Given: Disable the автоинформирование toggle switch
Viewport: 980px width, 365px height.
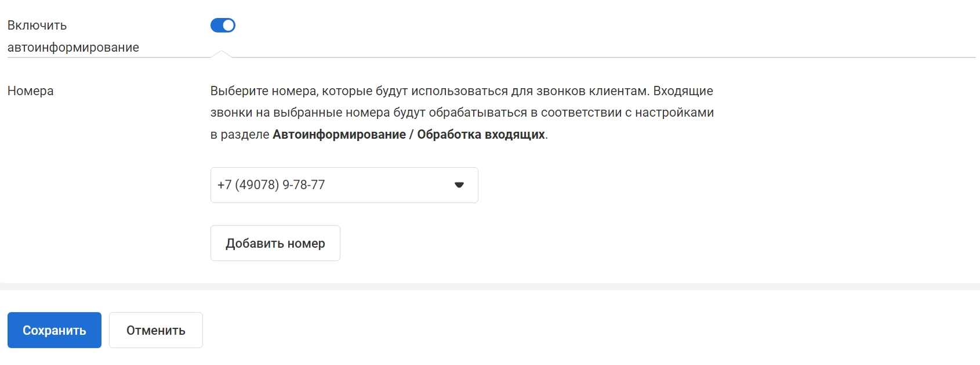Looking at the screenshot, I should (223, 25).
